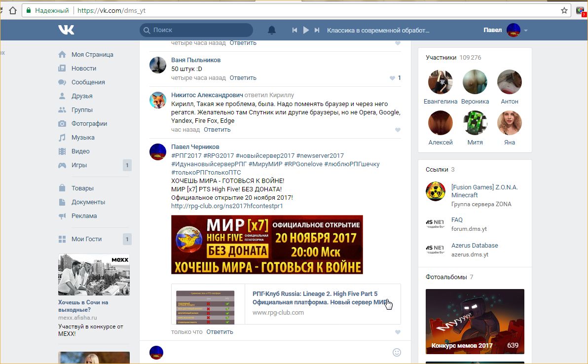
Task: Open Сообщения in the left sidebar
Action: 88,82
